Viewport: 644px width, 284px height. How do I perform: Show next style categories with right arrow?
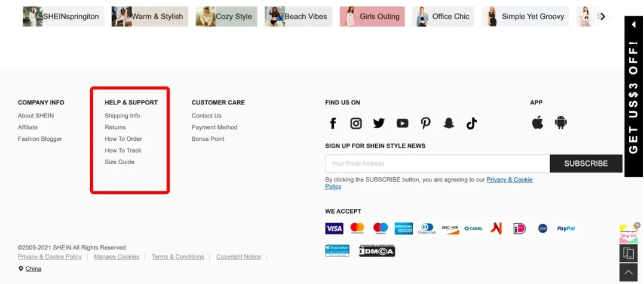602,17
